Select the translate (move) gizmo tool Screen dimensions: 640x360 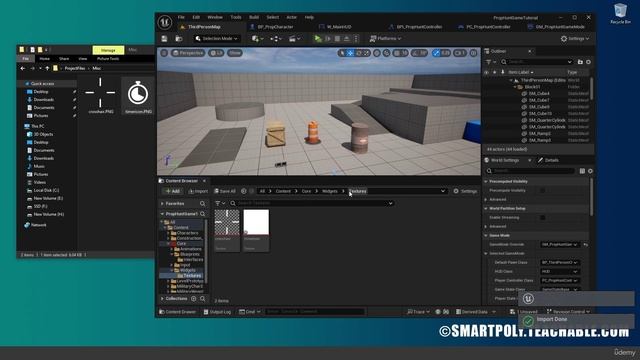coord(350,53)
